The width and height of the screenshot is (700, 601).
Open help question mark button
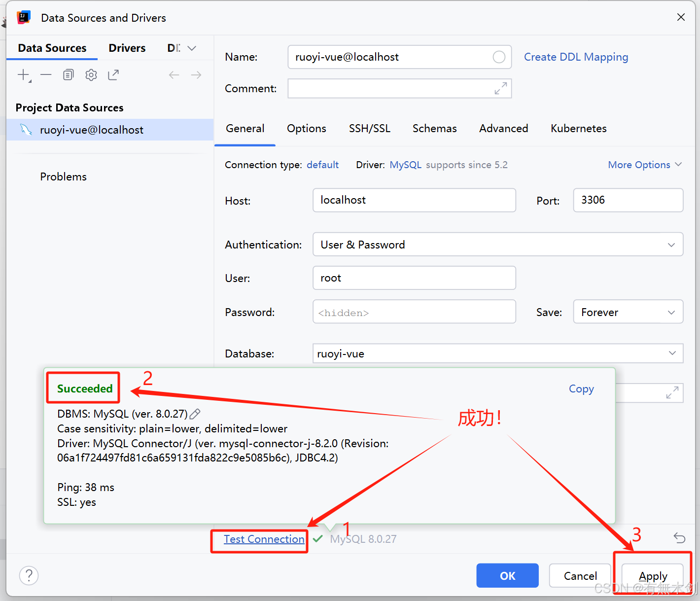point(29,575)
